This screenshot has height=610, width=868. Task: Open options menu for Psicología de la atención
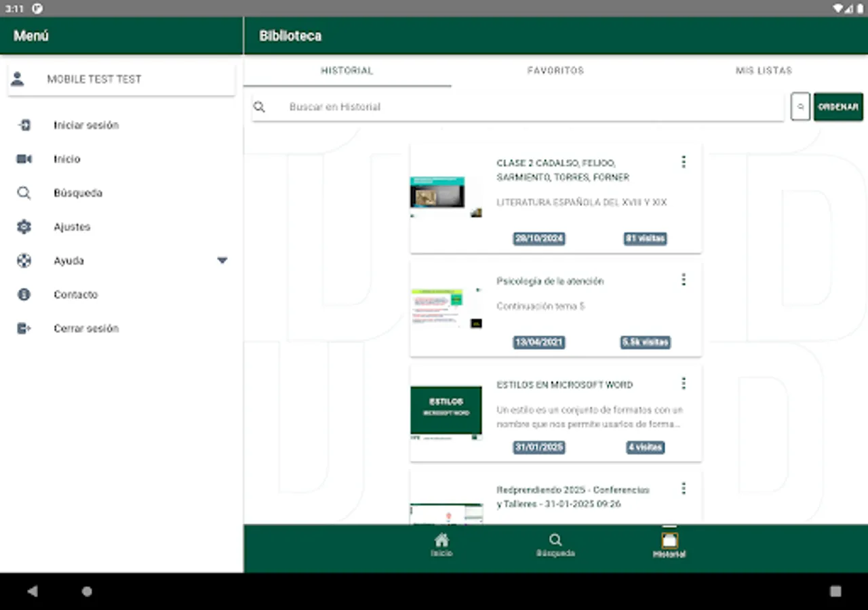click(x=684, y=280)
